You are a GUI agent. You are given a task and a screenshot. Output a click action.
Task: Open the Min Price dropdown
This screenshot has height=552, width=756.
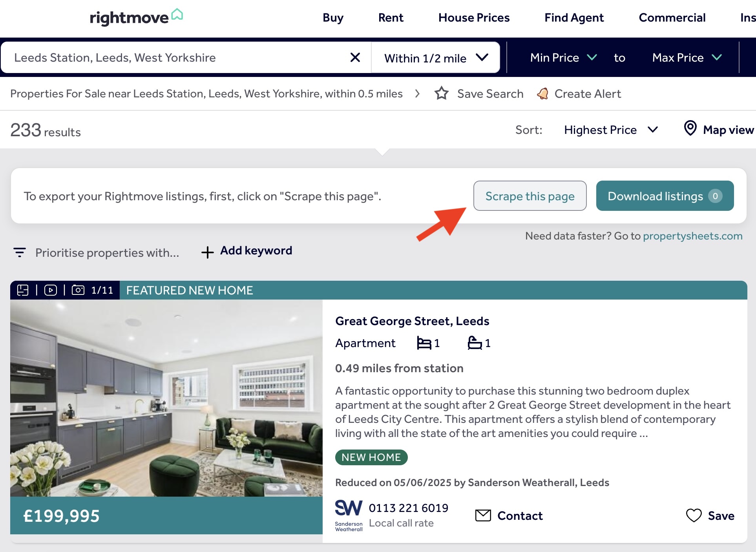tap(563, 58)
